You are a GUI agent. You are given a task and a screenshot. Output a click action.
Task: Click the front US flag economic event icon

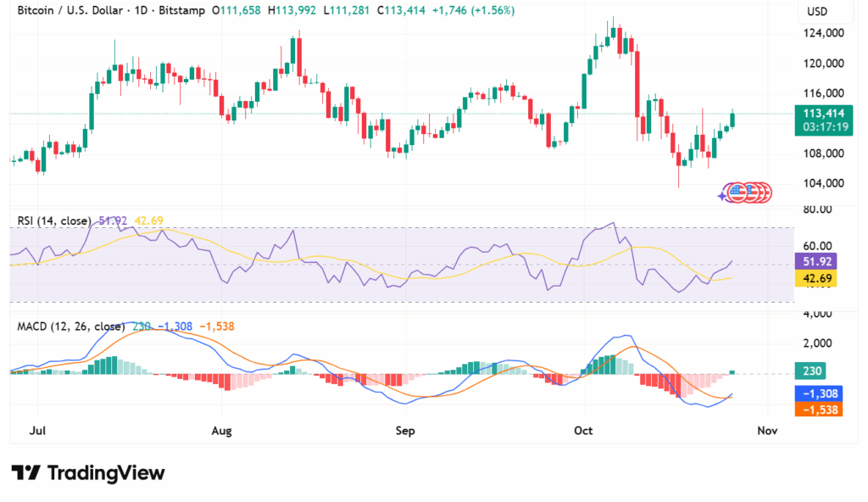(x=736, y=192)
